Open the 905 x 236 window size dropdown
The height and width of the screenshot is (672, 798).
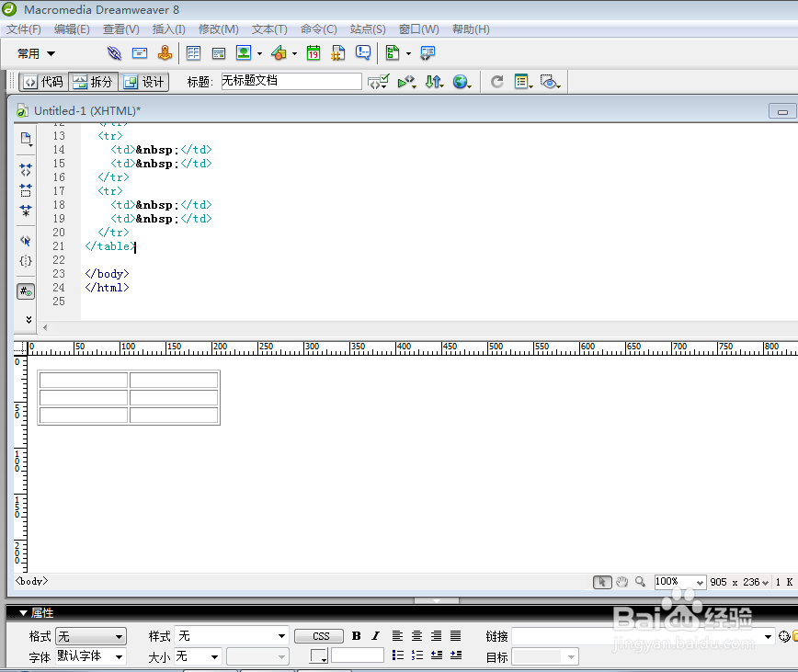[739, 582]
